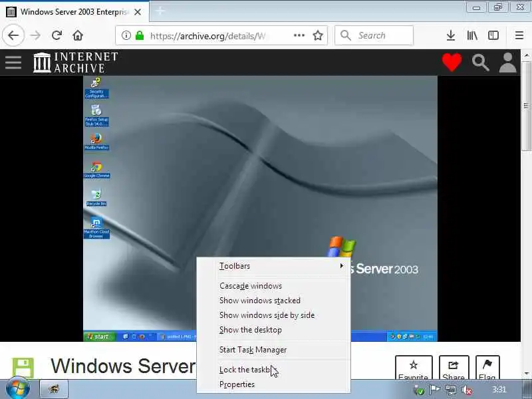The width and height of the screenshot is (532, 399).
Task: Click Maxthon Cloud Browser desktop icon
Action: coord(96,227)
